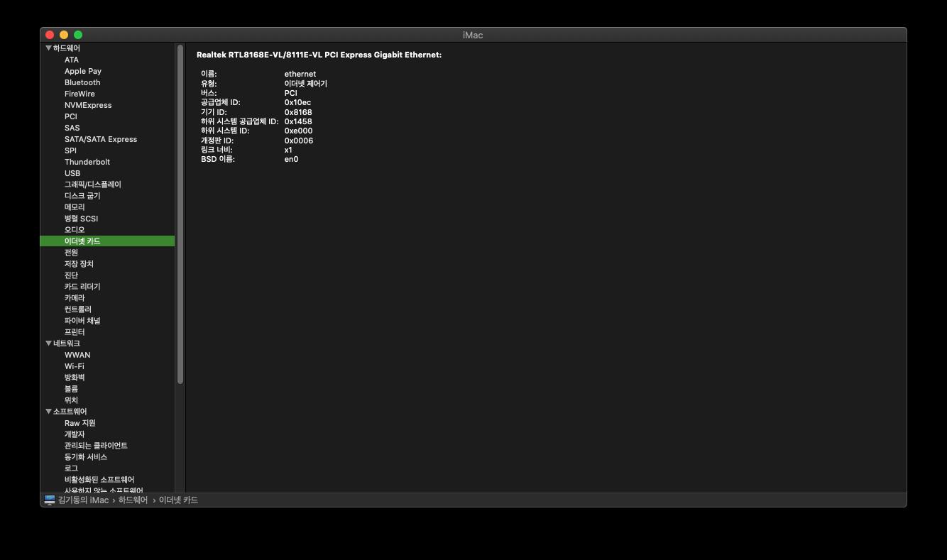The image size is (947, 560).
Task: Select highlighted 이더넷 카드 row
Action: tap(107, 241)
